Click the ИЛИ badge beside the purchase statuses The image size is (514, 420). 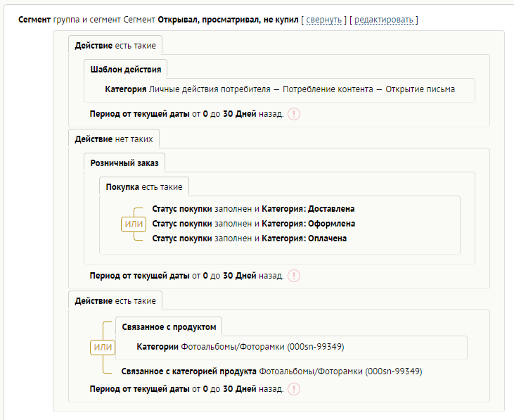(x=134, y=224)
